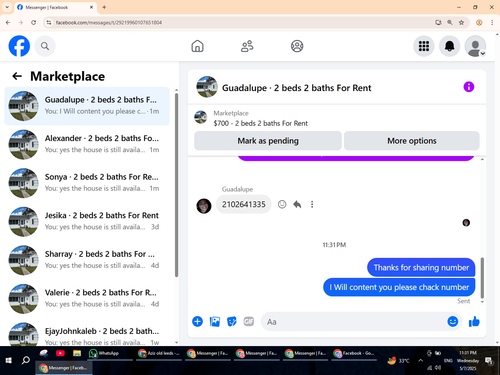Open the account profile picture menu
500x375 pixels.
[475, 46]
